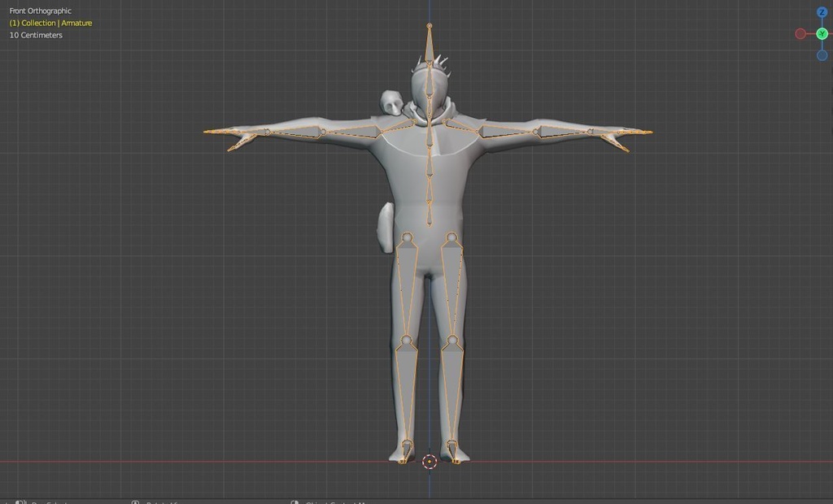Click the Z axis on the navigation gizmo
The width and height of the screenshot is (833, 504).
(x=822, y=11)
